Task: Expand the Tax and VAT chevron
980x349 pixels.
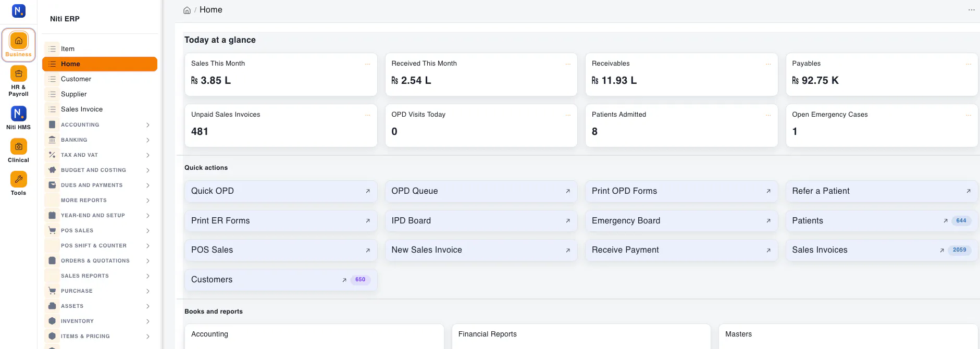Action: pos(148,155)
